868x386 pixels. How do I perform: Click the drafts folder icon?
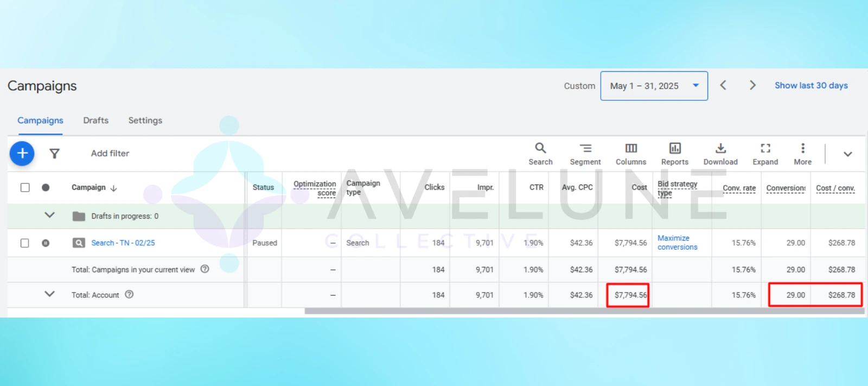pyautogui.click(x=79, y=216)
